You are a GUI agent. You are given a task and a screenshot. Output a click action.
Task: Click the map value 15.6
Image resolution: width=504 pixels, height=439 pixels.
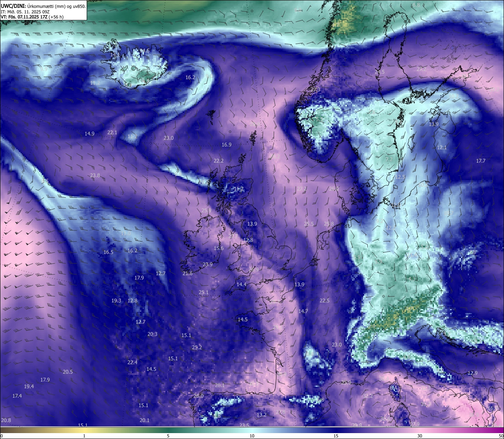219,248
